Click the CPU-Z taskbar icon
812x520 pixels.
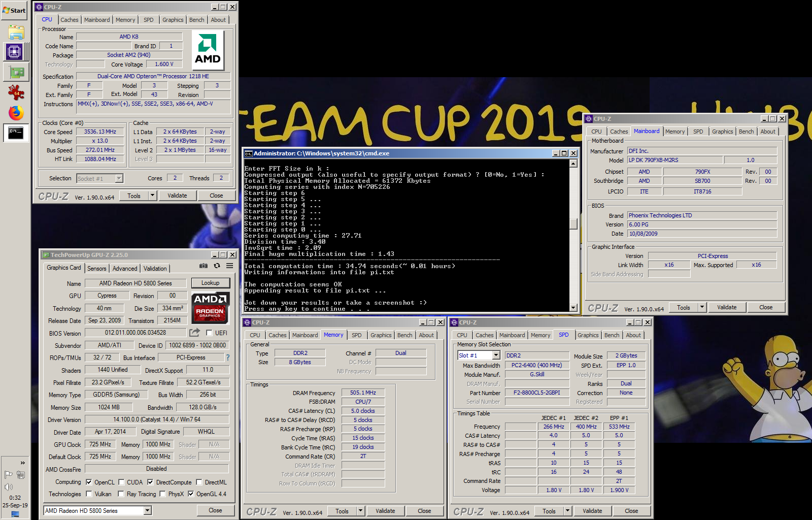pyautogui.click(x=14, y=52)
